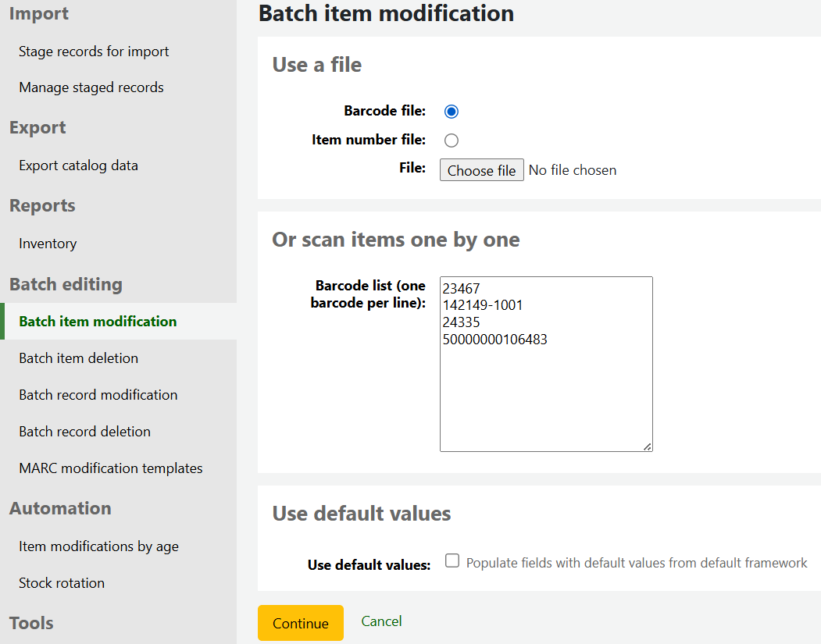Open Manage staged records
821x644 pixels.
point(91,87)
